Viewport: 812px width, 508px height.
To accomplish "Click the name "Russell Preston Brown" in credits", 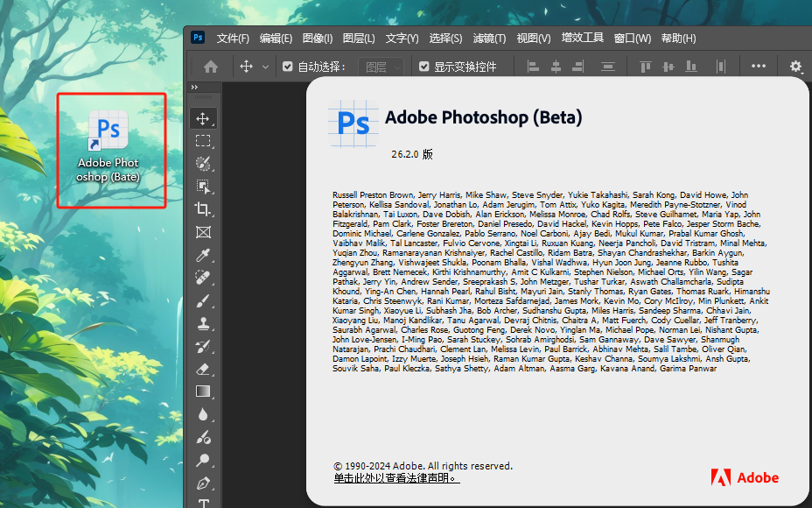I will click(373, 195).
